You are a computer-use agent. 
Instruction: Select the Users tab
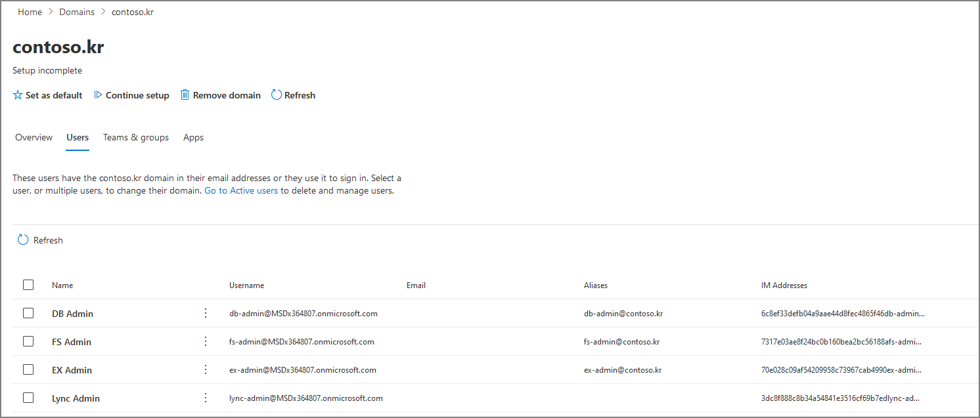point(78,137)
